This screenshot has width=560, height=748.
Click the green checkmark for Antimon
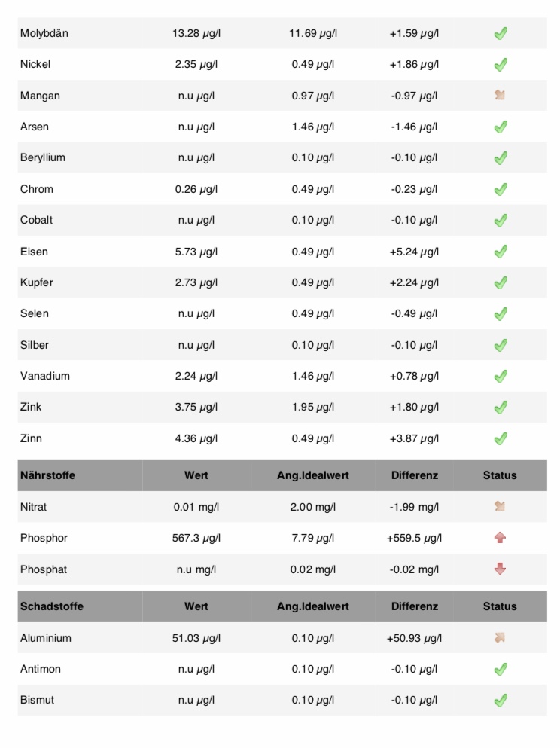pyautogui.click(x=501, y=669)
